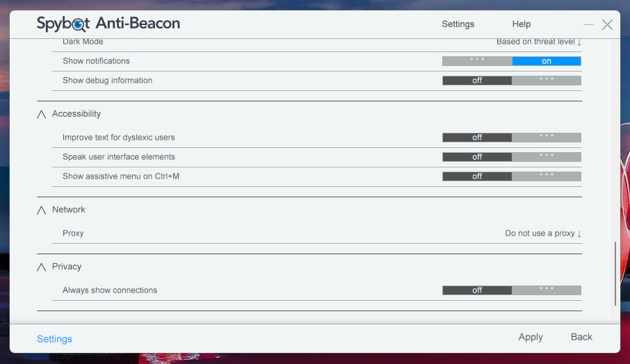Viewport: 630px width, 364px height.
Task: Click the Dark Mode label
Action: 83,42
